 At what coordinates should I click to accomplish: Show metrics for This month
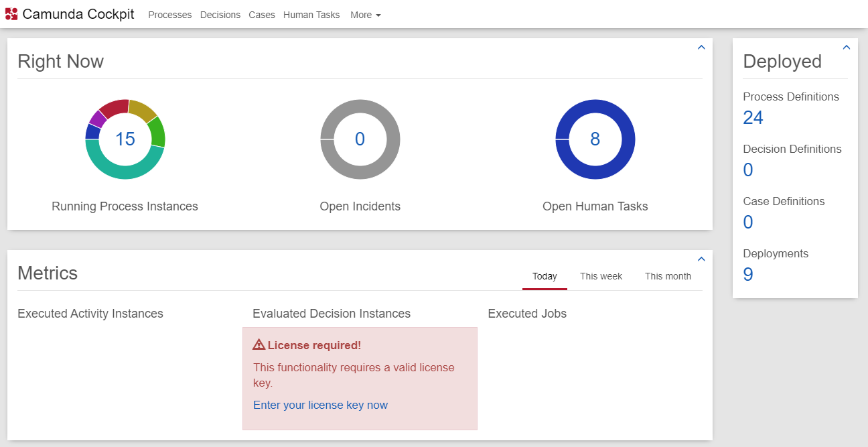pos(668,276)
